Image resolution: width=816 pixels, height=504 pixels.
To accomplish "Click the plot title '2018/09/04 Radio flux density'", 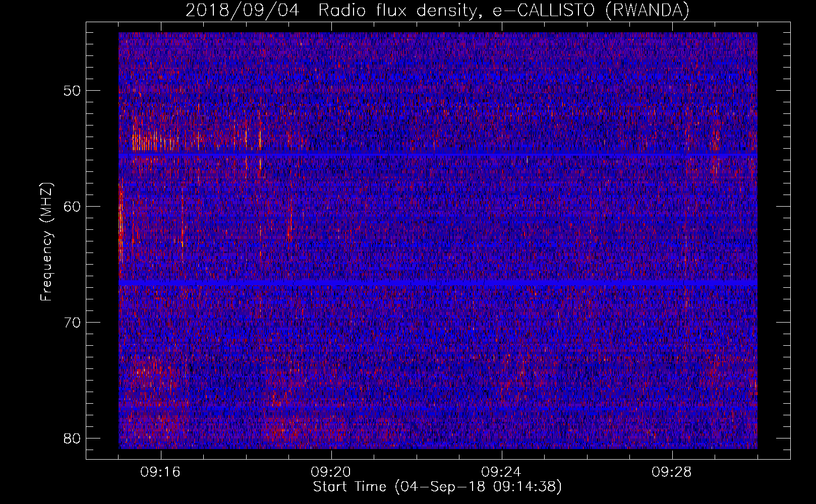I will (437, 10).
